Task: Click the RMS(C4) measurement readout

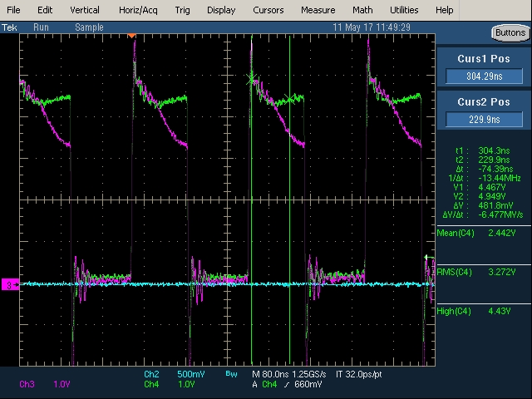Action: click(475, 272)
